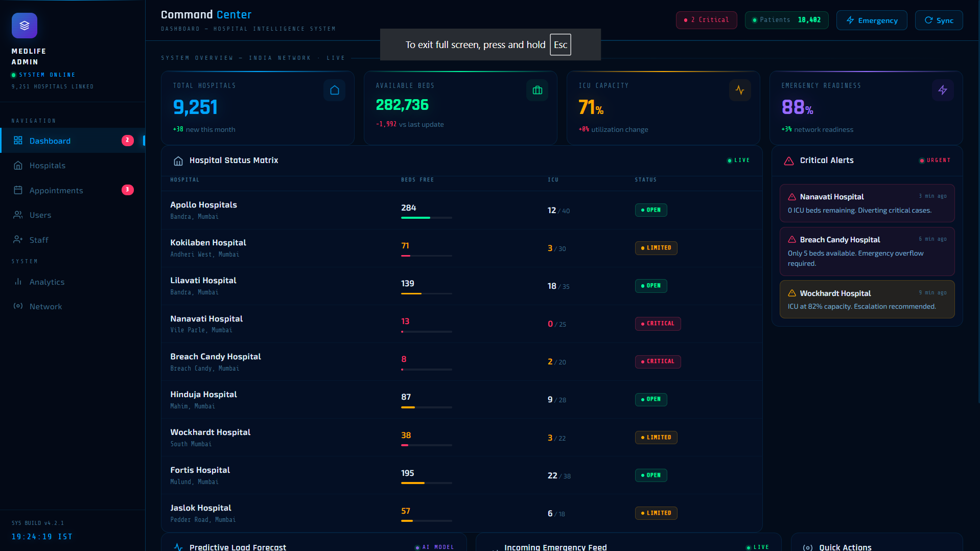Click the LIMITED badge for Jaslok Hospital
The width and height of the screenshot is (980, 551).
(656, 513)
